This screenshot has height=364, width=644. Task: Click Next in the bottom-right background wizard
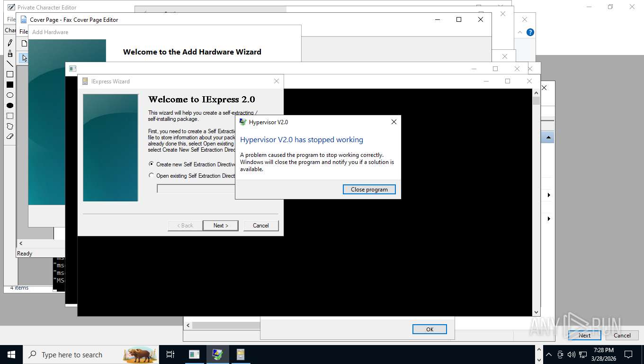pyautogui.click(x=585, y=335)
